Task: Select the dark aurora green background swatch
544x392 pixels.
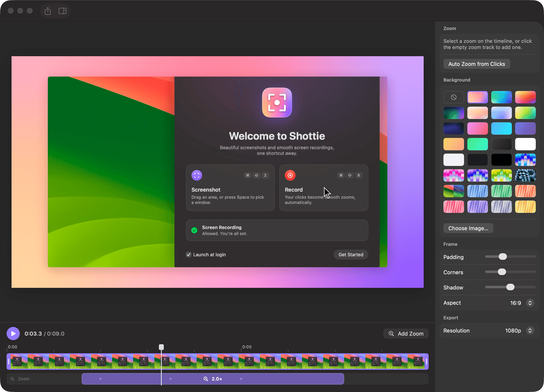Action: pyautogui.click(x=454, y=113)
